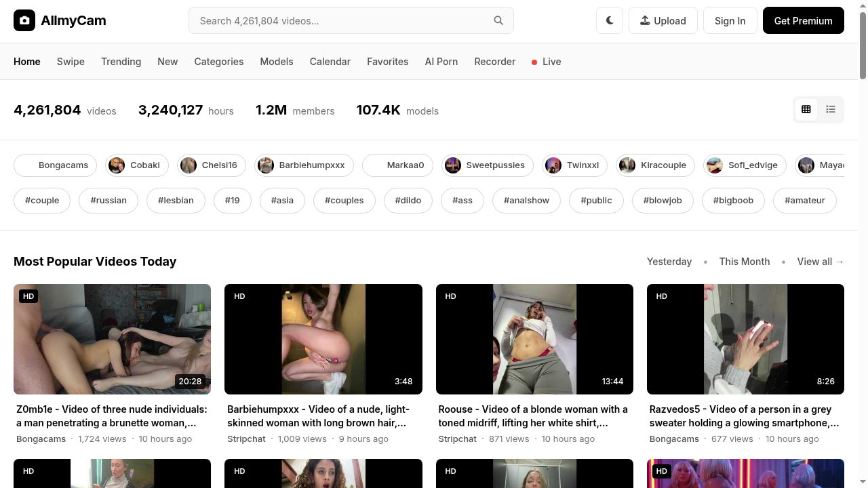The height and width of the screenshot is (488, 868).
Task: Click the AllmyCam camera logo icon
Action: [24, 20]
